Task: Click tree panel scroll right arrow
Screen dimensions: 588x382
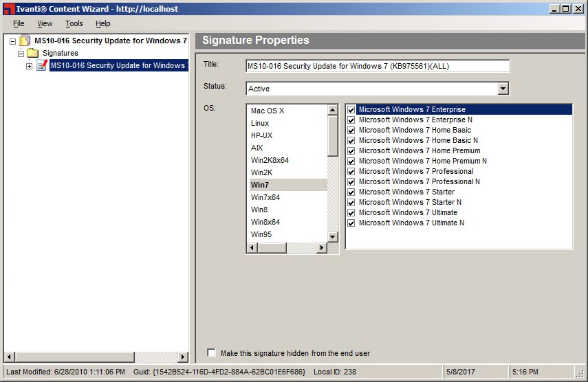Action: (x=183, y=357)
